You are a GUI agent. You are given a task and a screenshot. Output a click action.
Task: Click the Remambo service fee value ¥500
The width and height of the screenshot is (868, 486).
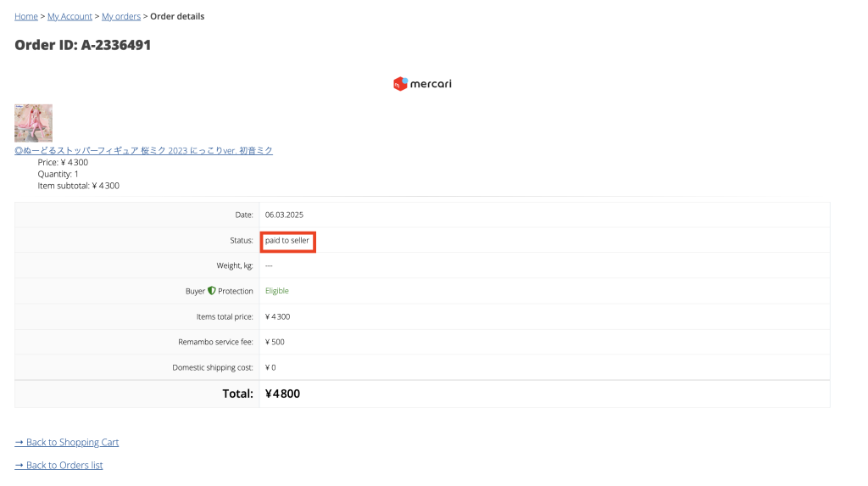275,343
